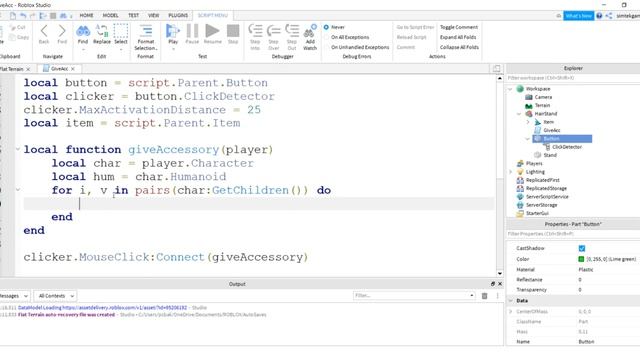
Task: Click the Select dotted-square icon
Action: tap(121, 31)
